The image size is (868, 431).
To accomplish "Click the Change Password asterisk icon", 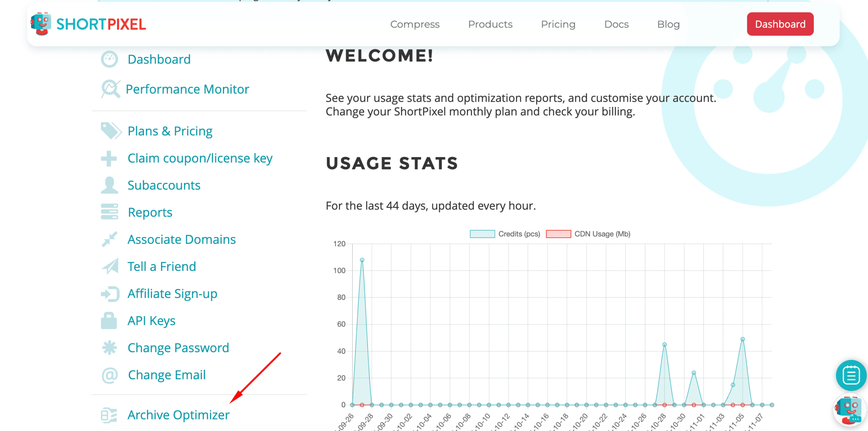I will click(109, 347).
